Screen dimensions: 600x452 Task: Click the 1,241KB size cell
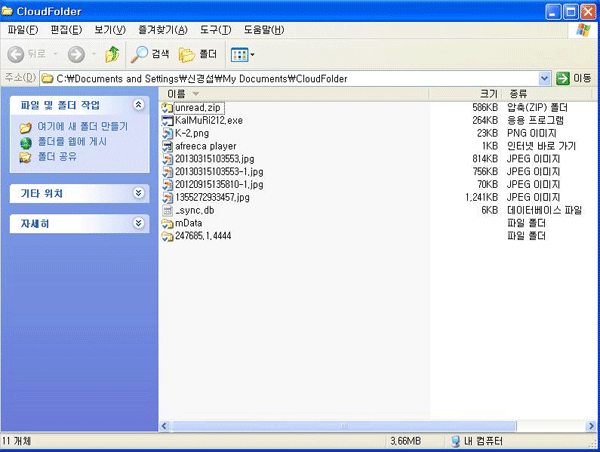tap(482, 197)
